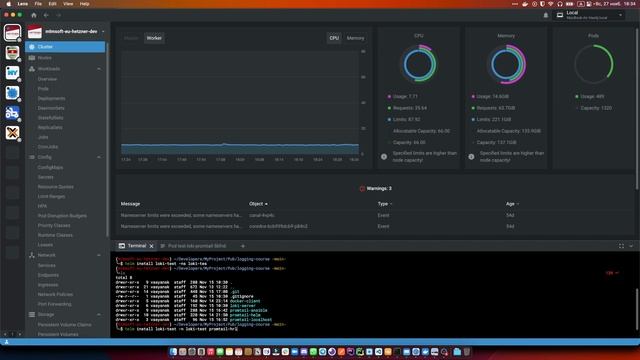Open the blue gear cluster hotbar icon
Image resolution: width=640 pixels, height=360 pixels.
(12, 93)
